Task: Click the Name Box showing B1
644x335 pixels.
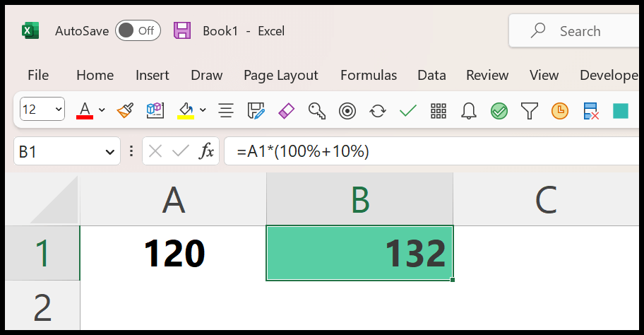Action: [67, 151]
